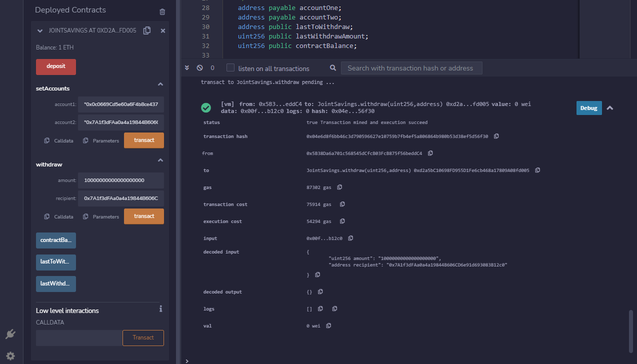Collapse the JOINTSAVINGS contract instance chevron
Screen dimensions: 637x364
(40, 30)
